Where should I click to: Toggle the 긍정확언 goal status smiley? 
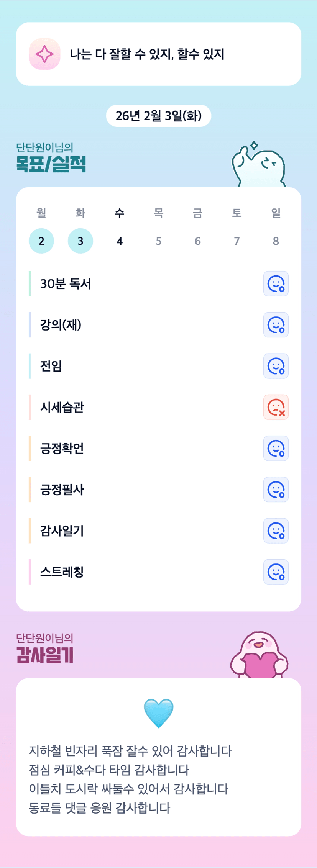click(276, 449)
